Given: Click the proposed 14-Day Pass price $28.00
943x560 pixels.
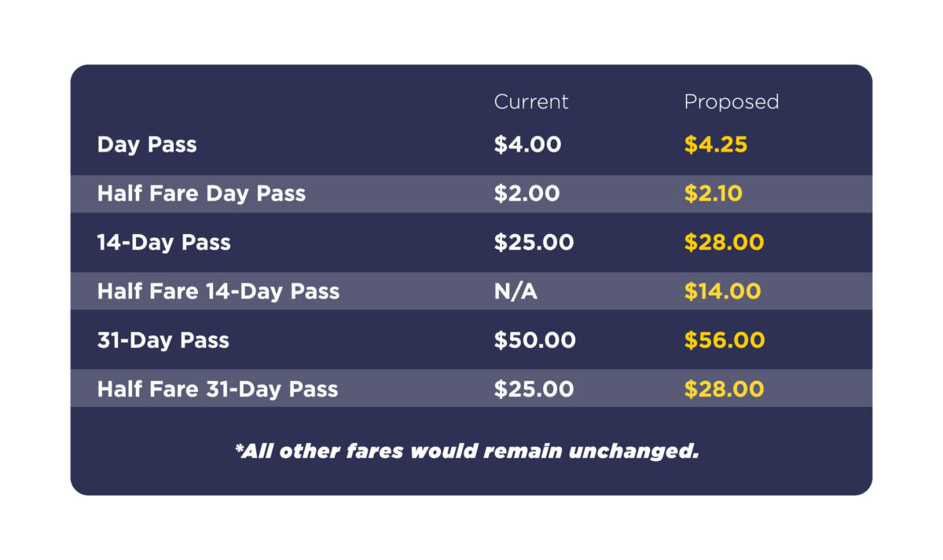Looking at the screenshot, I should [x=724, y=243].
